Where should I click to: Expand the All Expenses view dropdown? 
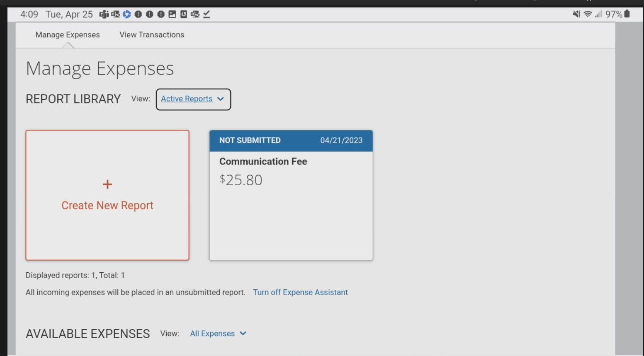click(218, 334)
